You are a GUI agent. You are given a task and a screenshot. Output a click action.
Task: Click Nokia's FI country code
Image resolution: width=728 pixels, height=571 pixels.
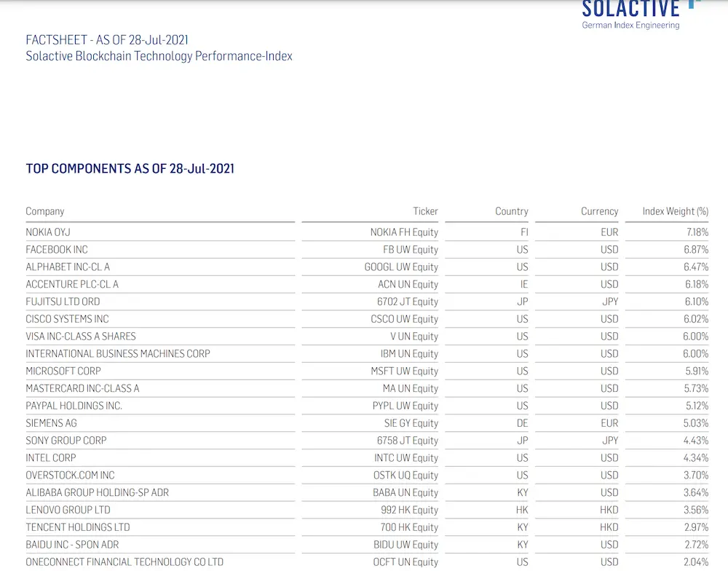tap(524, 232)
